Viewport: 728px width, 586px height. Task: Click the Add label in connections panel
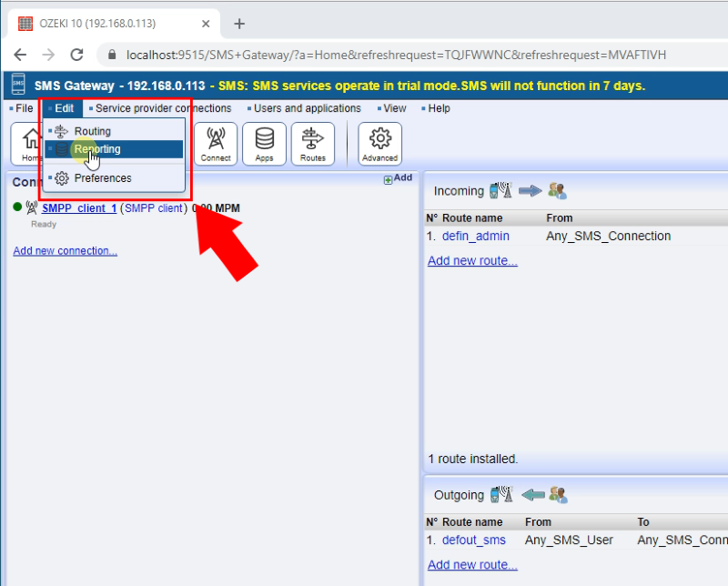click(403, 177)
